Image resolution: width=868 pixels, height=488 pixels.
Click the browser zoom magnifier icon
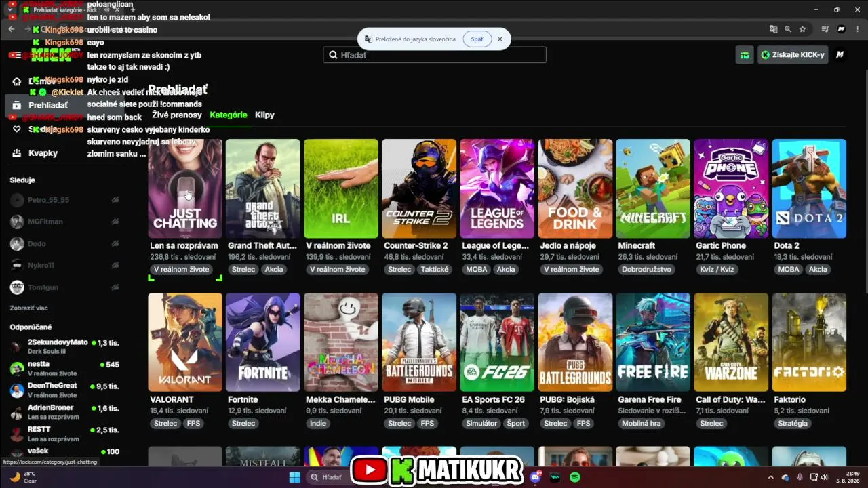[x=788, y=29]
